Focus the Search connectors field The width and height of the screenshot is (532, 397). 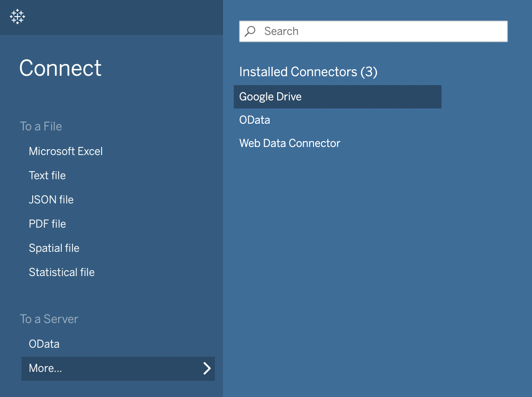pyautogui.click(x=373, y=31)
